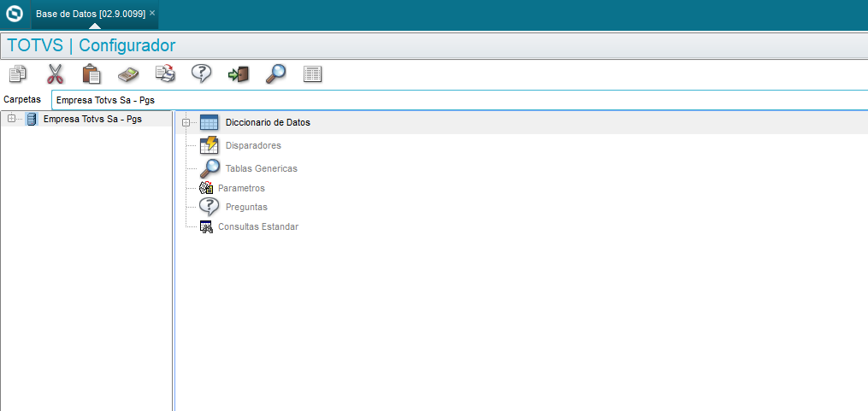Click the Disparadores lightning icon
The width and height of the screenshot is (868, 411).
[x=210, y=145]
